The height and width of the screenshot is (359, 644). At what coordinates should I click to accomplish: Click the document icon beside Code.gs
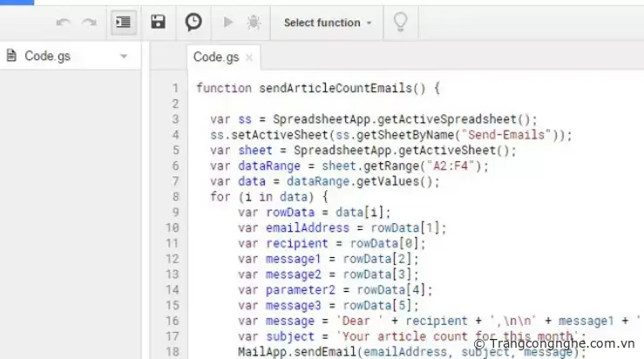pyautogui.click(x=11, y=57)
